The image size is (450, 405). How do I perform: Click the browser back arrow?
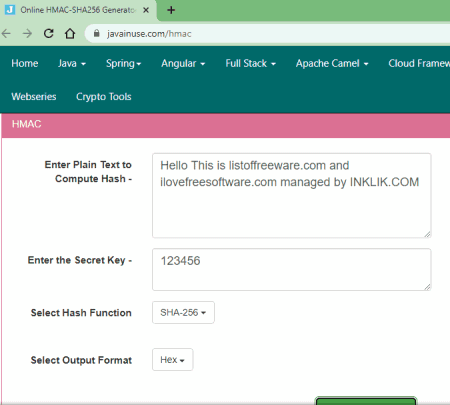click(7, 33)
